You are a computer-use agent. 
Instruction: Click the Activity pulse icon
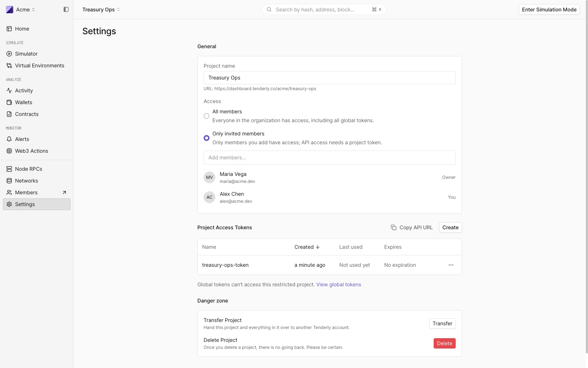(x=9, y=91)
